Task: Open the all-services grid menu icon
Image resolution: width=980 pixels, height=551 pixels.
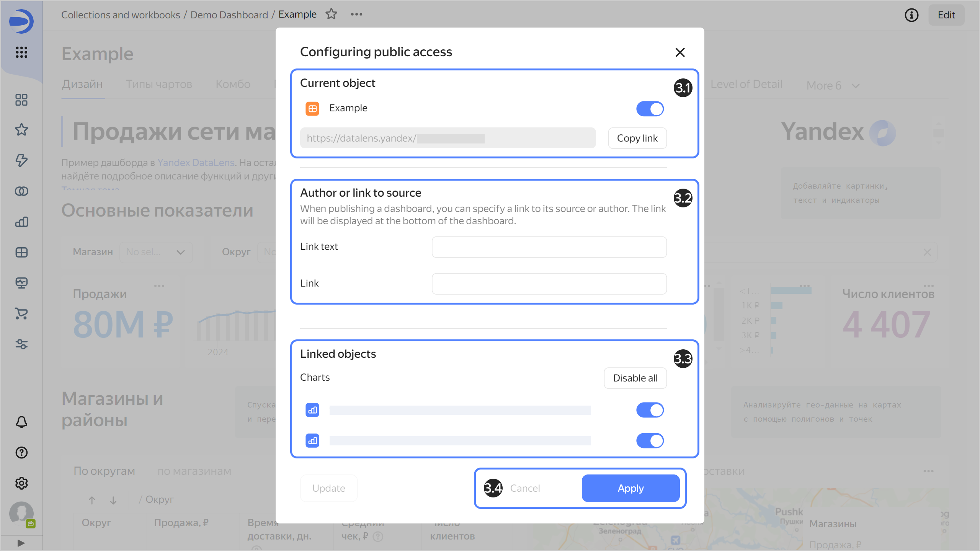Action: tap(21, 52)
